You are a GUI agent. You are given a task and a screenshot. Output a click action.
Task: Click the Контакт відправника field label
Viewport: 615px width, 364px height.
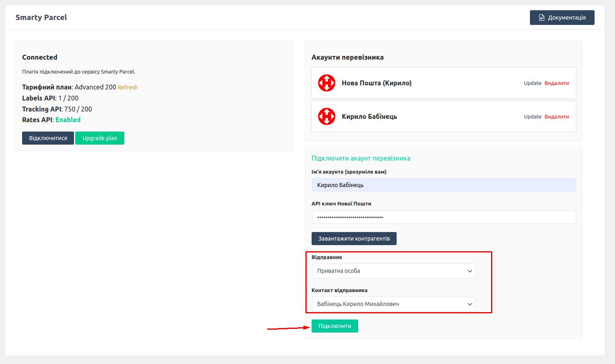tap(339, 290)
